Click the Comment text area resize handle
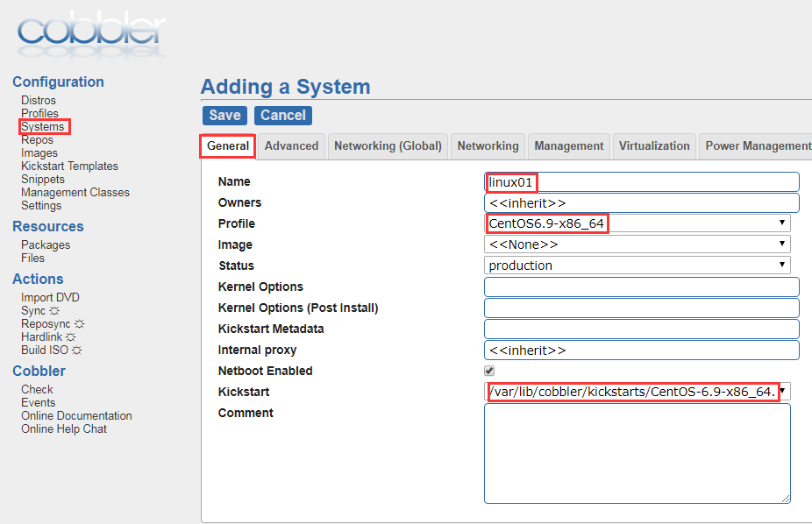The height and width of the screenshot is (524, 812). tap(786, 498)
